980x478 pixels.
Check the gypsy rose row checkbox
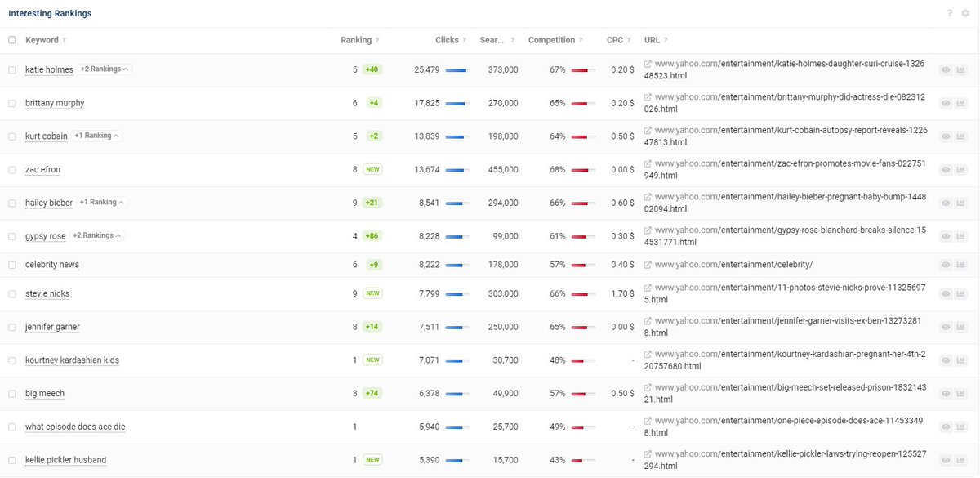pos(12,236)
